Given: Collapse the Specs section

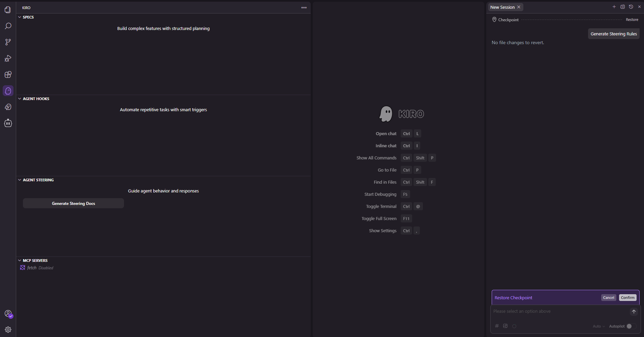Looking at the screenshot, I should coord(20,17).
